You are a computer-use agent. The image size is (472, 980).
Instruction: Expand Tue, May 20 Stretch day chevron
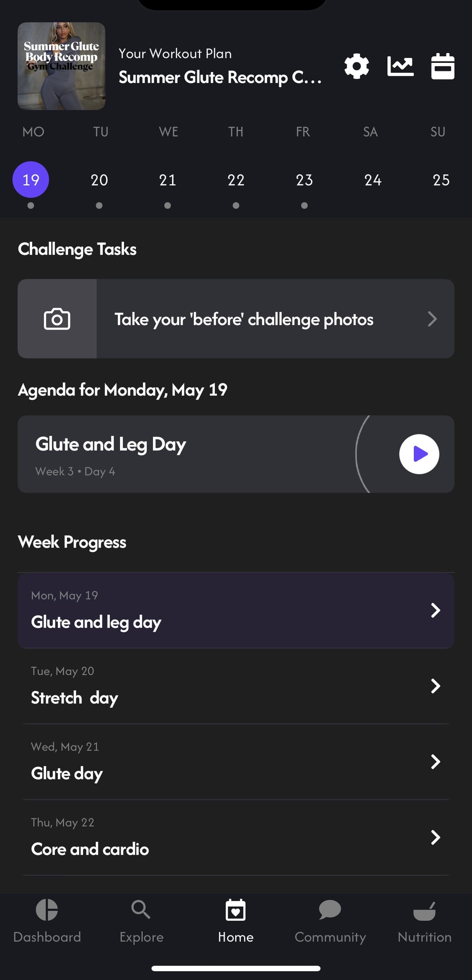[435, 686]
